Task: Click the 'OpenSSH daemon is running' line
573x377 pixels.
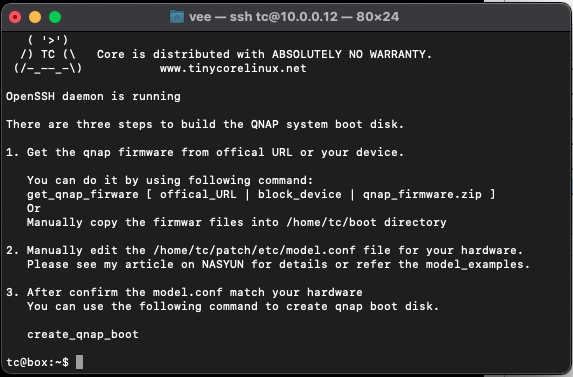Action: pyautogui.click(x=93, y=96)
